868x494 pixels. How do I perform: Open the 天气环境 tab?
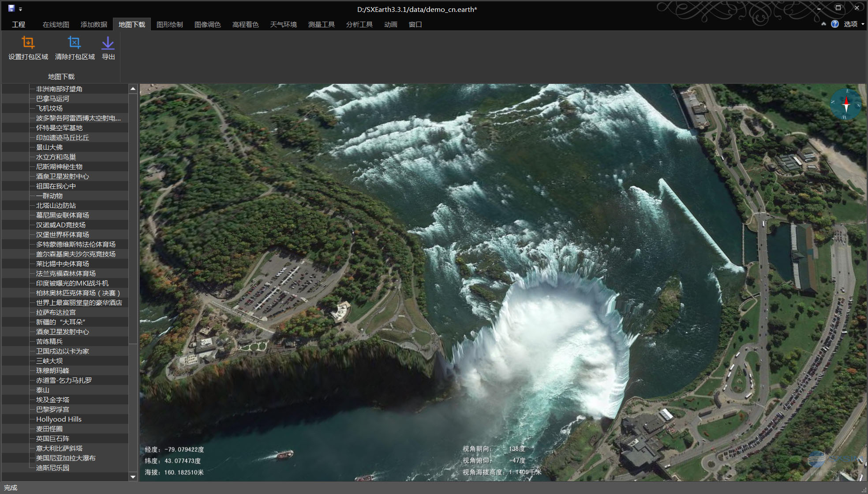point(284,24)
